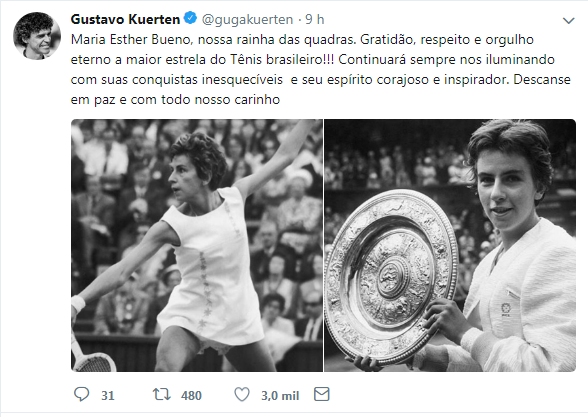The width and height of the screenshot is (588, 417).
Task: Click the likes count 3,0 mil
Action: [x=280, y=395]
